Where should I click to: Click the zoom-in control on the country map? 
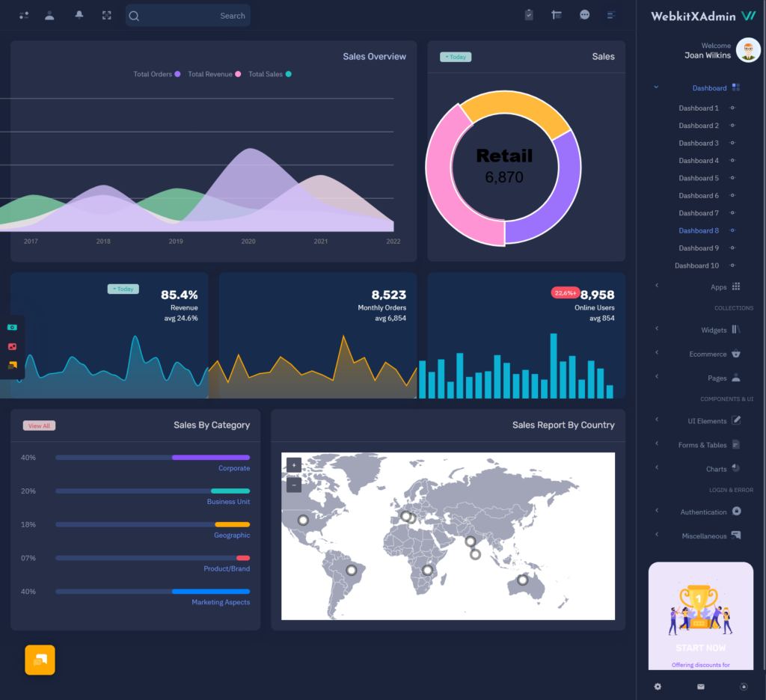pos(293,464)
